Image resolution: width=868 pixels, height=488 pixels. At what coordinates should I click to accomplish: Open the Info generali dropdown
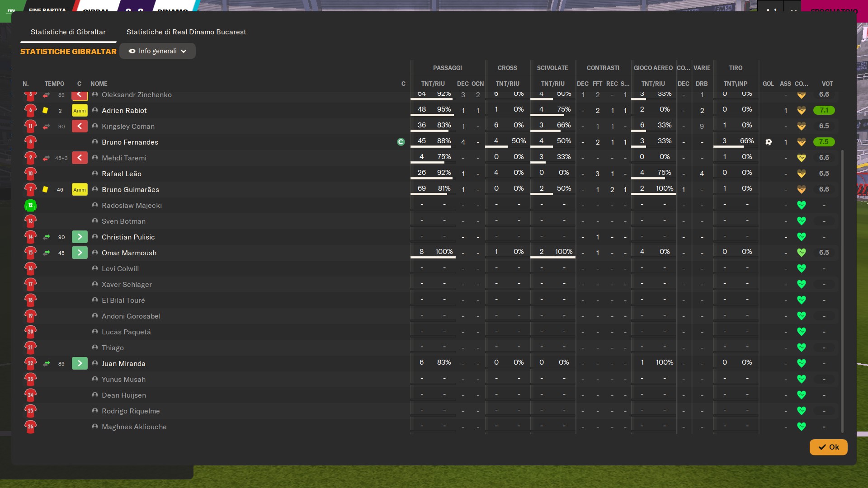pyautogui.click(x=157, y=51)
